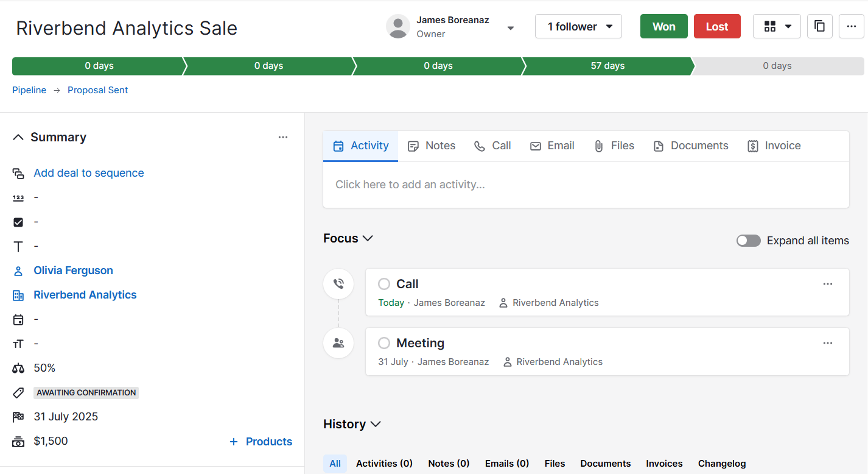Click the numeric 123 field icon

pyautogui.click(x=18, y=198)
